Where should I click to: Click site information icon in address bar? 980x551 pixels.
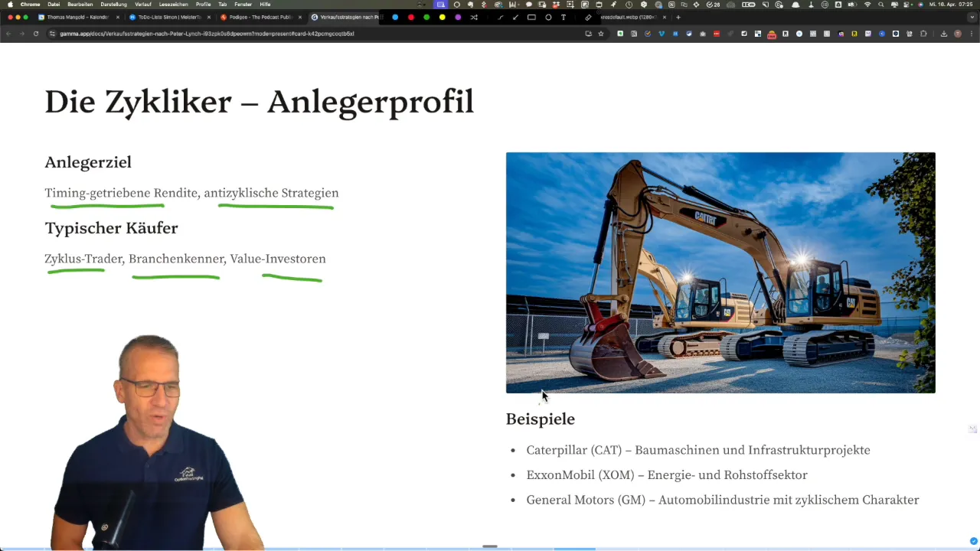point(52,34)
